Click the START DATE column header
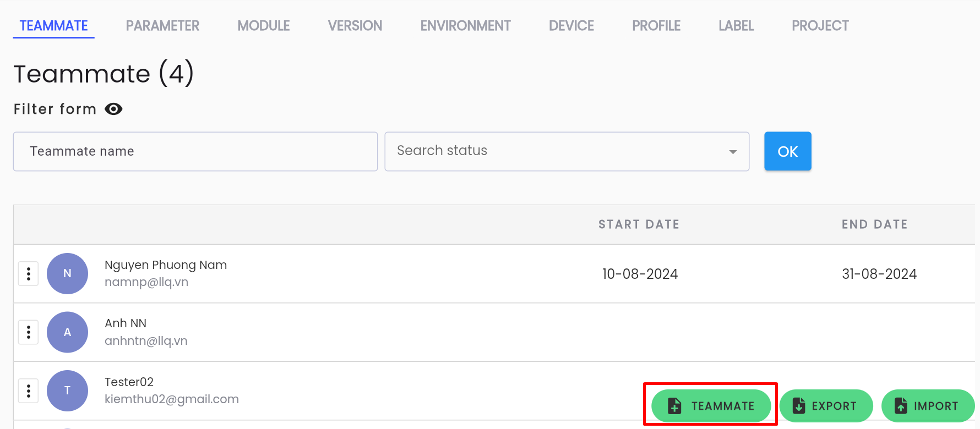 pos(639,224)
